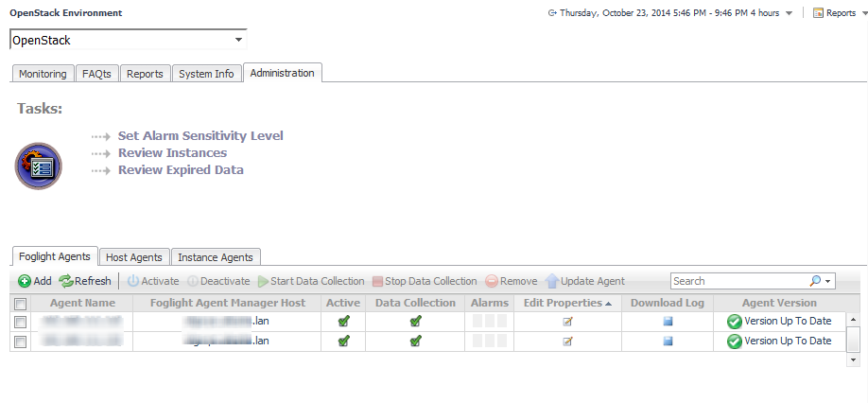Open the search options dropdown arrow

click(827, 282)
